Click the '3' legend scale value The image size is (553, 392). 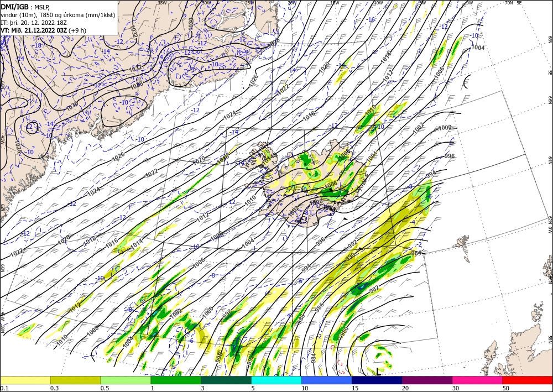click(203, 388)
